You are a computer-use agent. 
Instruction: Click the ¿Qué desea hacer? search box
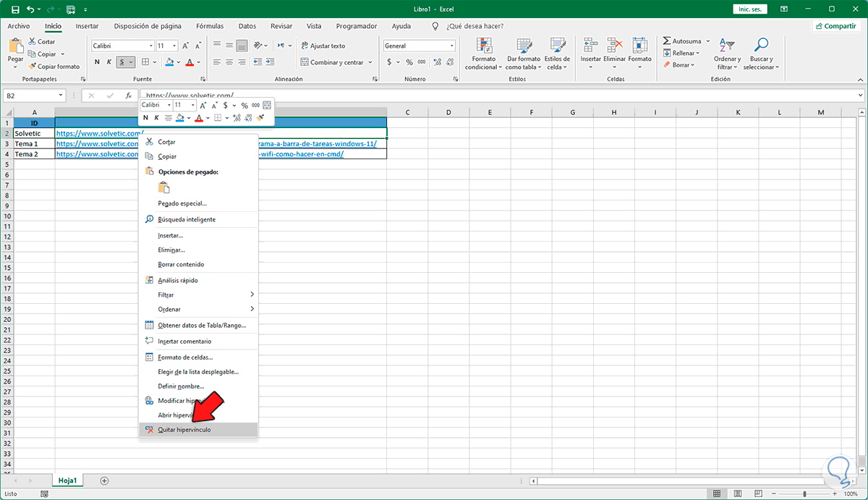pyautogui.click(x=475, y=26)
